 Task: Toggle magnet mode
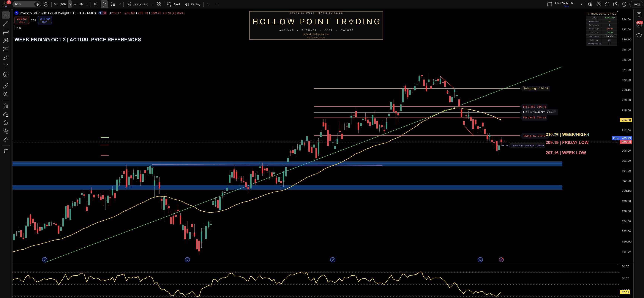tap(6, 106)
